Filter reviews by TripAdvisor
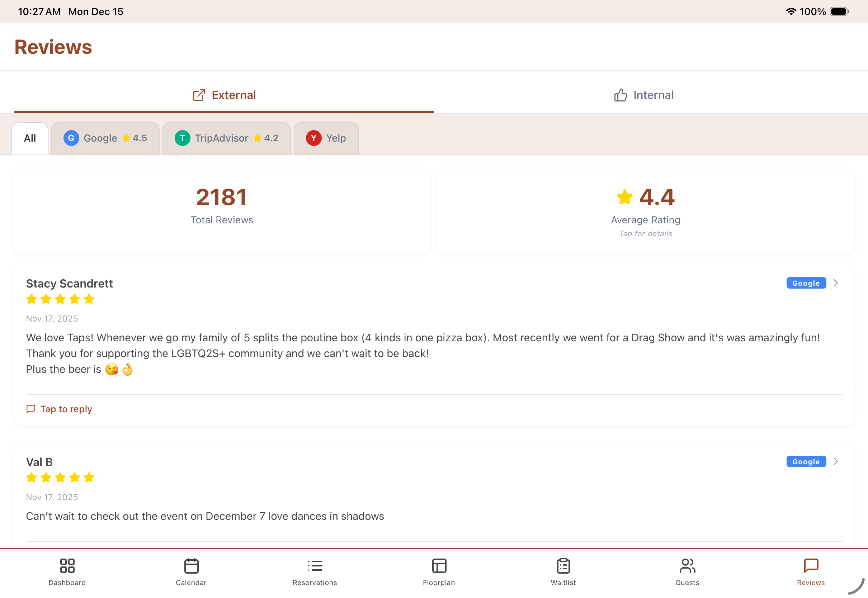868x598 pixels. [226, 138]
